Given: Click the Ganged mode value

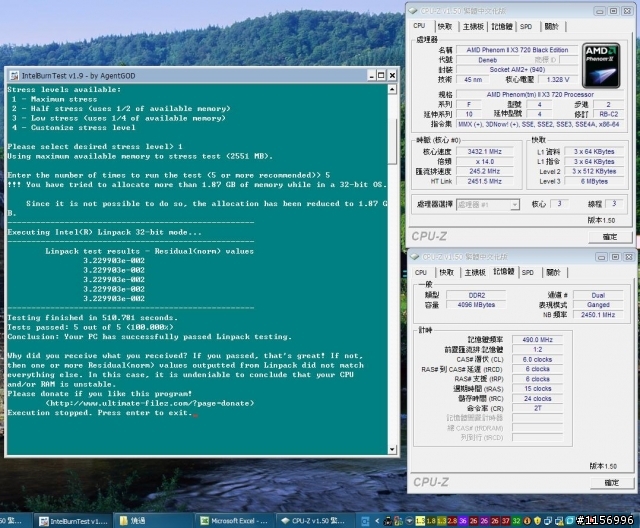Looking at the screenshot, I should [x=598, y=305].
